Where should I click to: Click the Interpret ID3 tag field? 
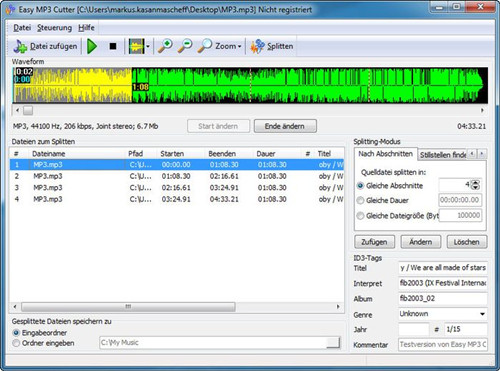443,283
